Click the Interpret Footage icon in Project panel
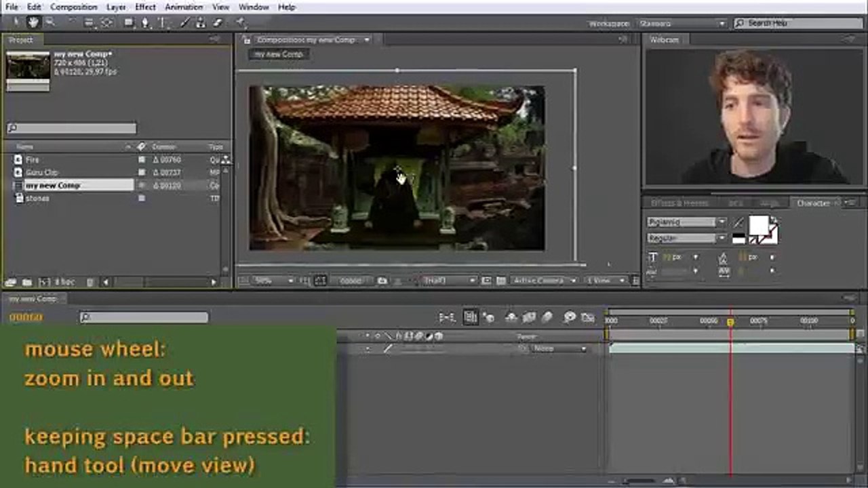The height and width of the screenshot is (488, 868). [11, 282]
